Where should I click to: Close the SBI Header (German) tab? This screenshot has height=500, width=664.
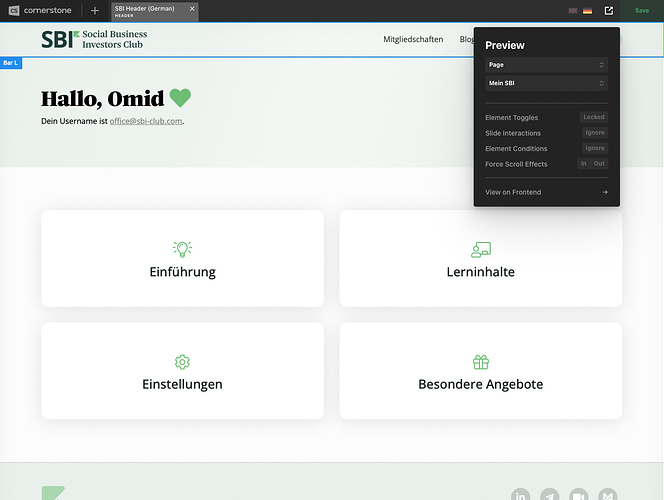point(192,9)
